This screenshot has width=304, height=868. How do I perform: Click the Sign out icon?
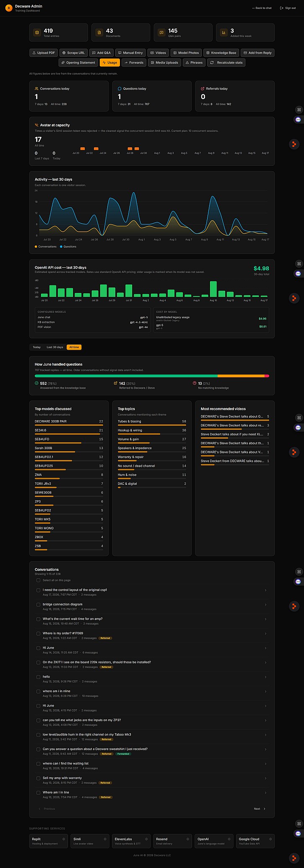tap(282, 8)
